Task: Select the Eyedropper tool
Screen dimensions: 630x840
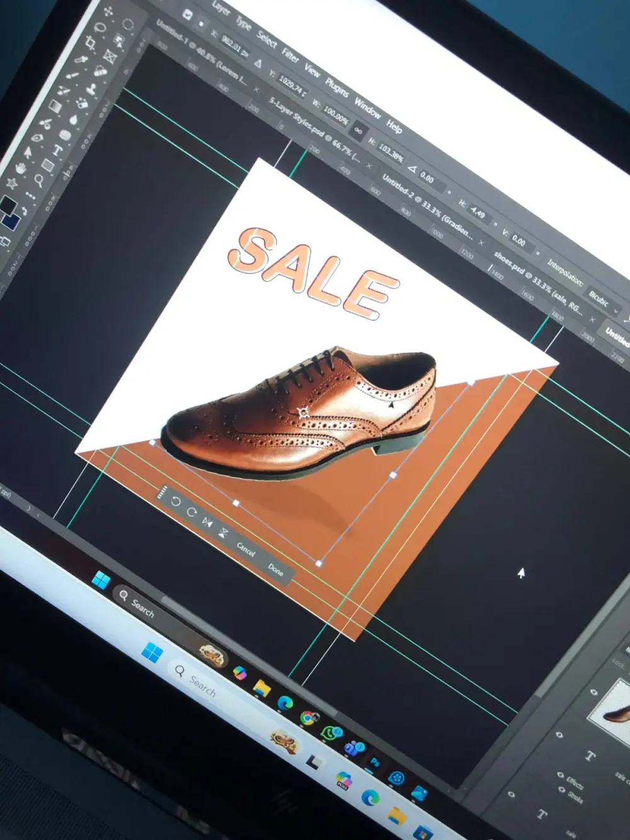Action: [81, 59]
